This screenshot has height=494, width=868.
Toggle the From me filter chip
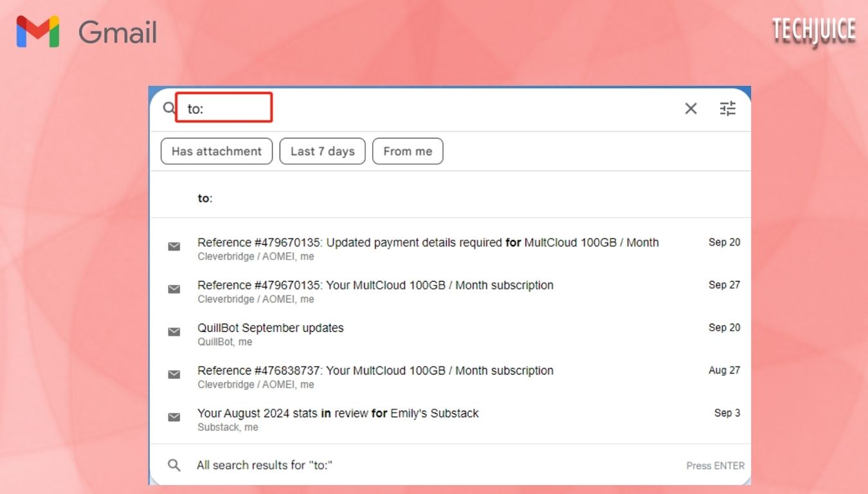[408, 151]
